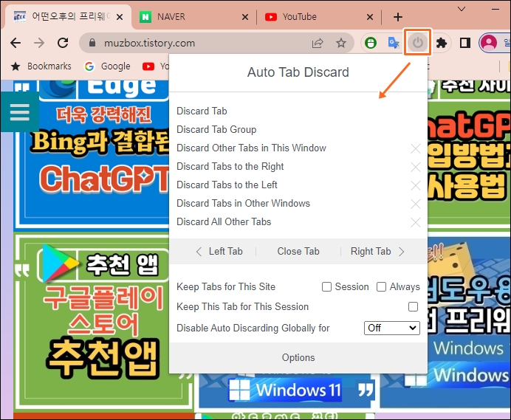Open a new tab with plus button

(x=398, y=17)
